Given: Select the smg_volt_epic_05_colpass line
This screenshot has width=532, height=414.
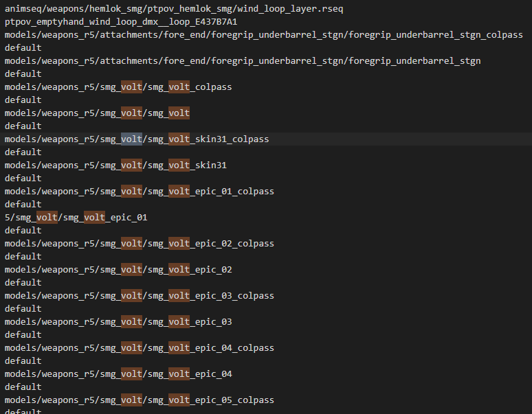Looking at the screenshot, I should tap(139, 400).
